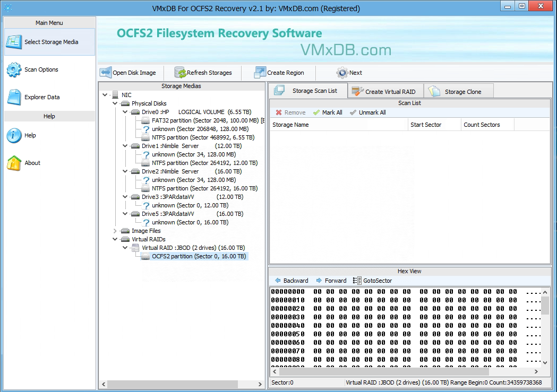Click the Create Region icon
This screenshot has width=557, height=392.
pyautogui.click(x=260, y=72)
